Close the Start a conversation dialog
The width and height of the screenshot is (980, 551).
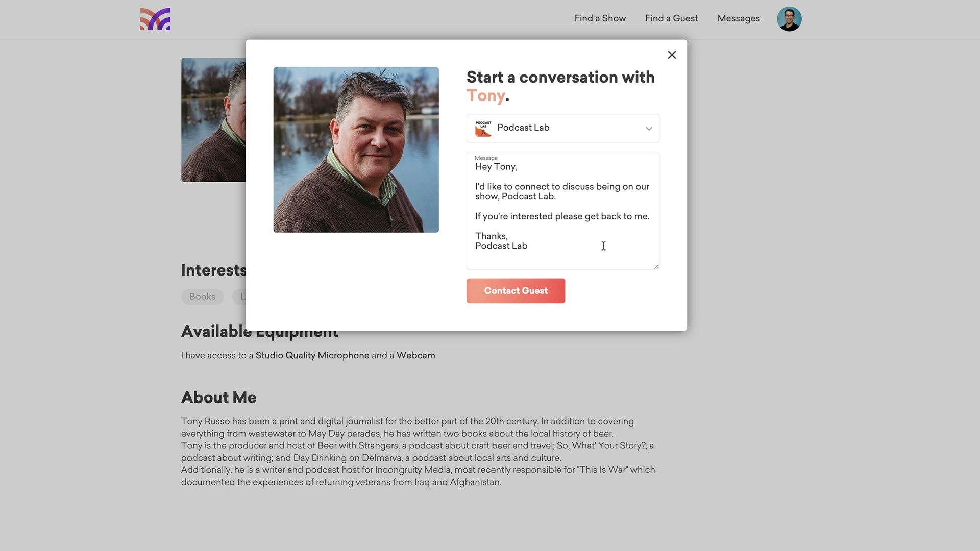click(x=672, y=55)
